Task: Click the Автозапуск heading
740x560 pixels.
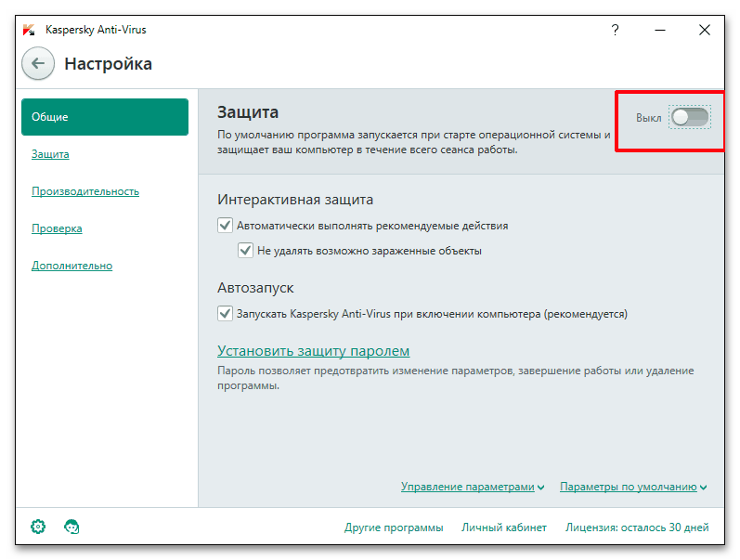Action: (x=255, y=288)
